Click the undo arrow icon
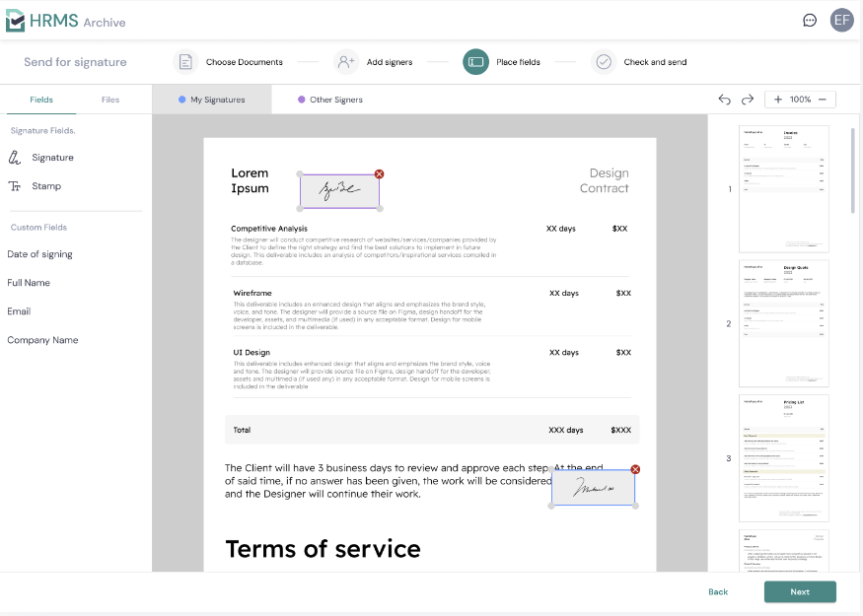Screen dimensions: 863x616 coord(725,100)
